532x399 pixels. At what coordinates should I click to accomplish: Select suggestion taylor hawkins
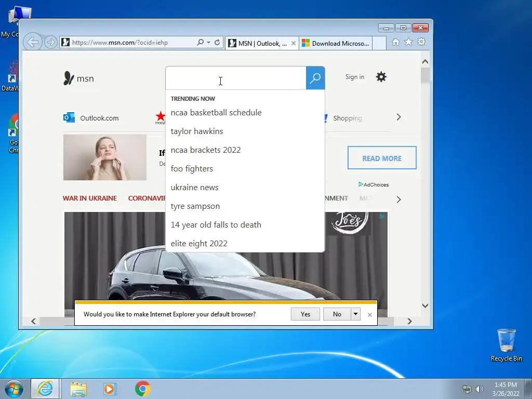click(197, 131)
